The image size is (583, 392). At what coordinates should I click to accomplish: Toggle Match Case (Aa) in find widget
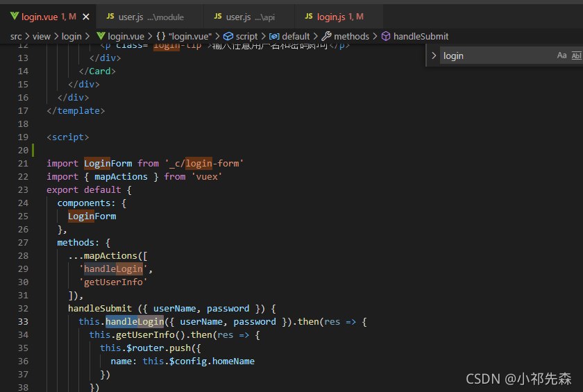(561, 56)
